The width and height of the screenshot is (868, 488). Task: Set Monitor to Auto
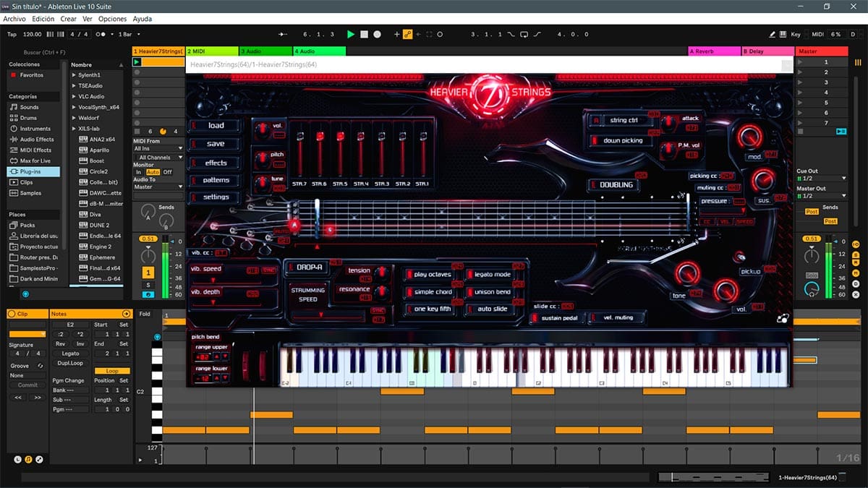[153, 172]
